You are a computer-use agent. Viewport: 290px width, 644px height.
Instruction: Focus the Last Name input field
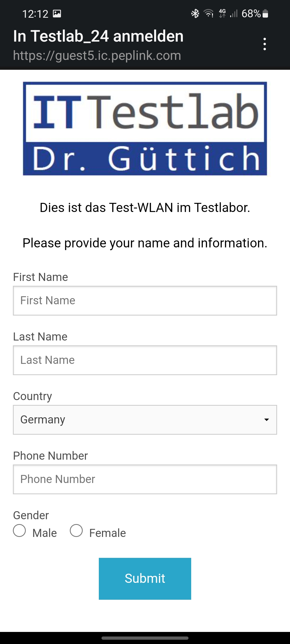click(145, 360)
